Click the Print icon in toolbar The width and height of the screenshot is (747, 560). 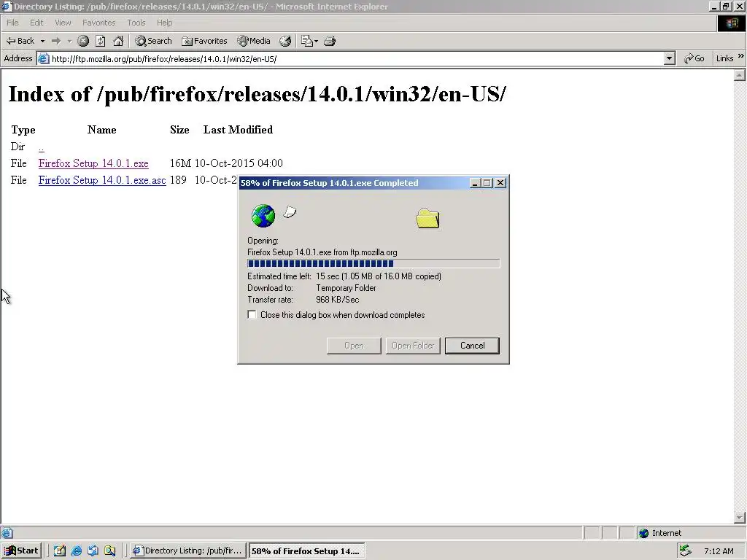click(330, 41)
